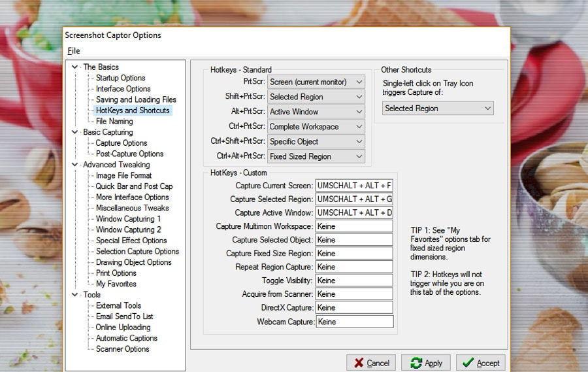The image size is (588, 372).
Task: Open Selection Capture Options
Action: 137,252
